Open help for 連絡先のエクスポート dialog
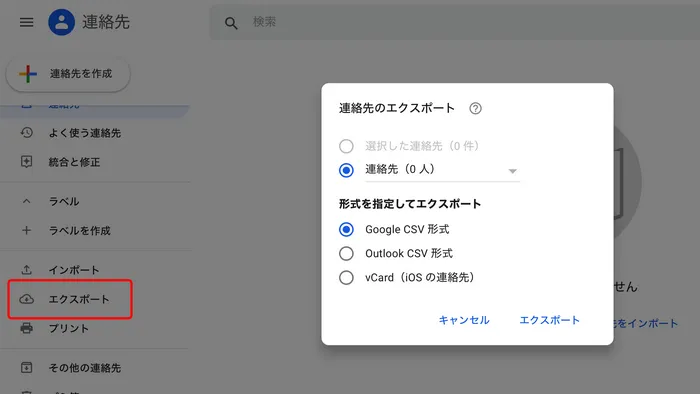The image size is (700, 394). pos(475,108)
